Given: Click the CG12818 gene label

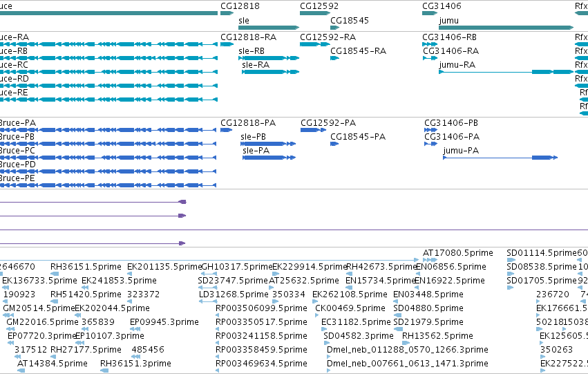Looking at the screenshot, I should 240,6.
